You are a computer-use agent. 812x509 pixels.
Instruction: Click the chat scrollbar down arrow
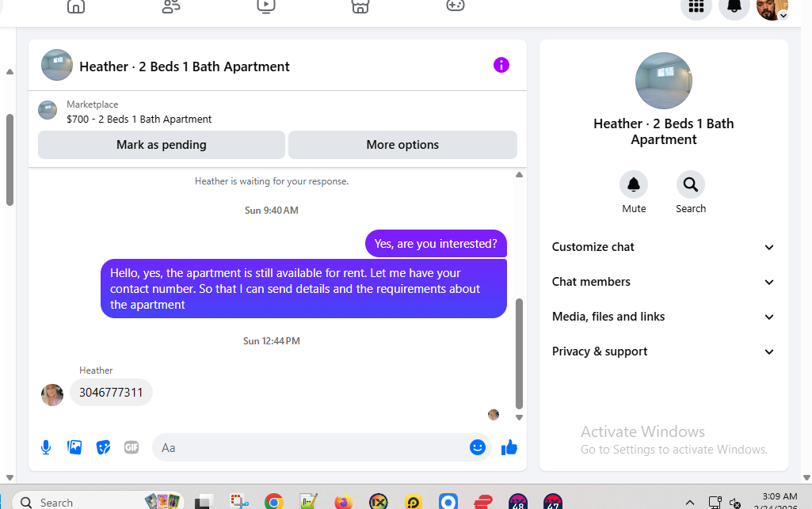click(x=520, y=417)
